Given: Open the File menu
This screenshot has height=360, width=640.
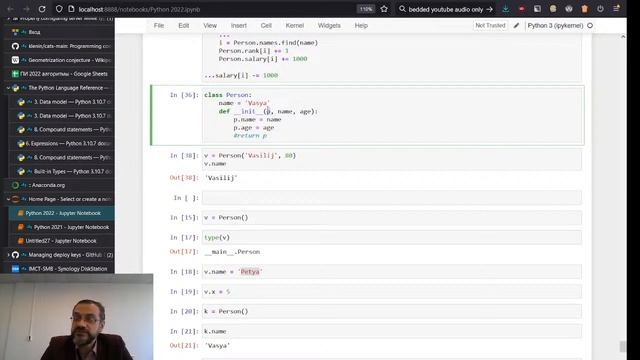Looking at the screenshot, I should pos(159,25).
